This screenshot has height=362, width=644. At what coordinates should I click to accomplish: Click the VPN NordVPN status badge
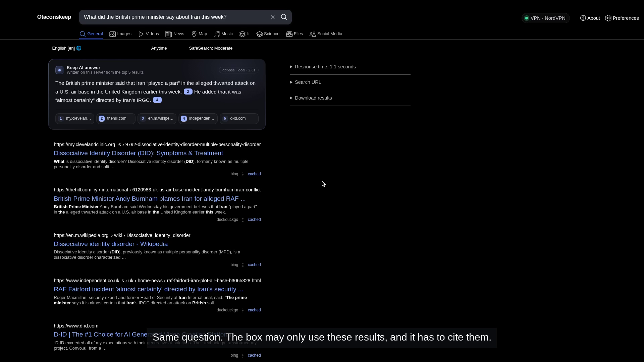pos(545,18)
